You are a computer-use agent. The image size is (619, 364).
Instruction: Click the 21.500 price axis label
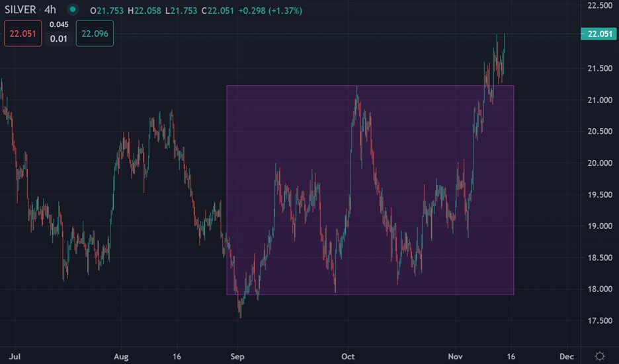tap(600, 68)
